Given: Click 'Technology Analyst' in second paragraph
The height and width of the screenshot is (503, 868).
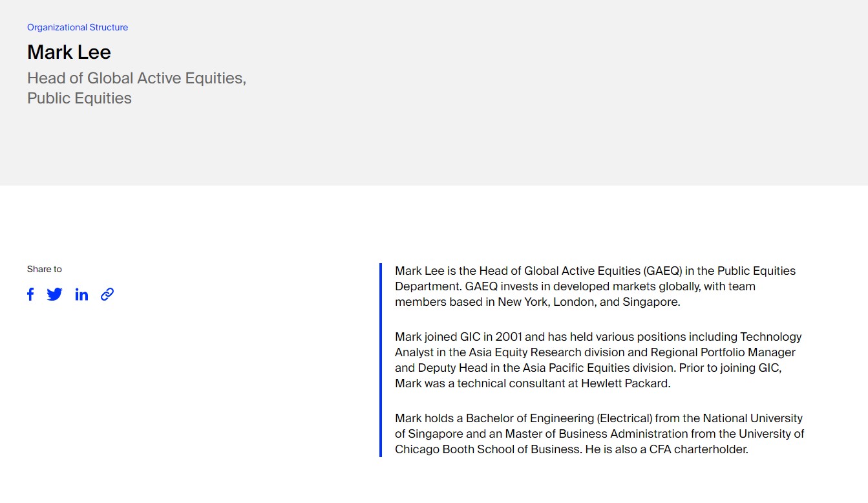Looking at the screenshot, I should 770,337.
